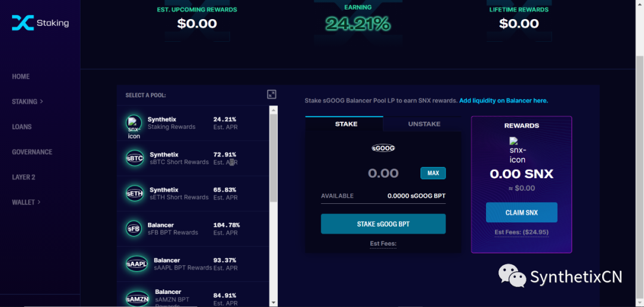Click the CLAIM SNX button
Viewport: 644px width, 307px height.
tap(521, 213)
